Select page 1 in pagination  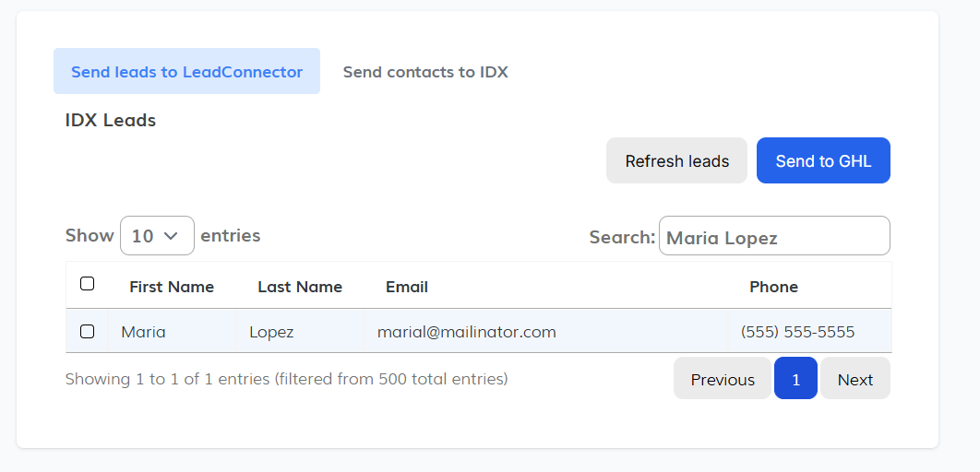tap(795, 379)
